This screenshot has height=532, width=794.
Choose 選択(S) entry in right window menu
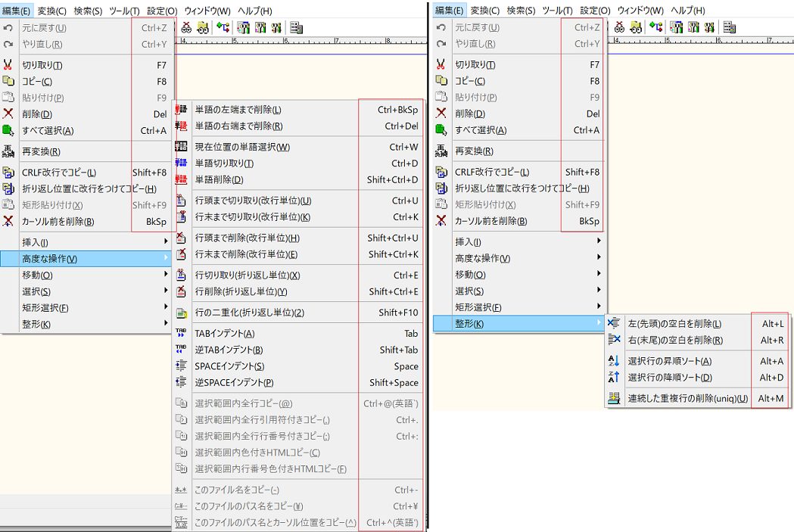(519, 291)
